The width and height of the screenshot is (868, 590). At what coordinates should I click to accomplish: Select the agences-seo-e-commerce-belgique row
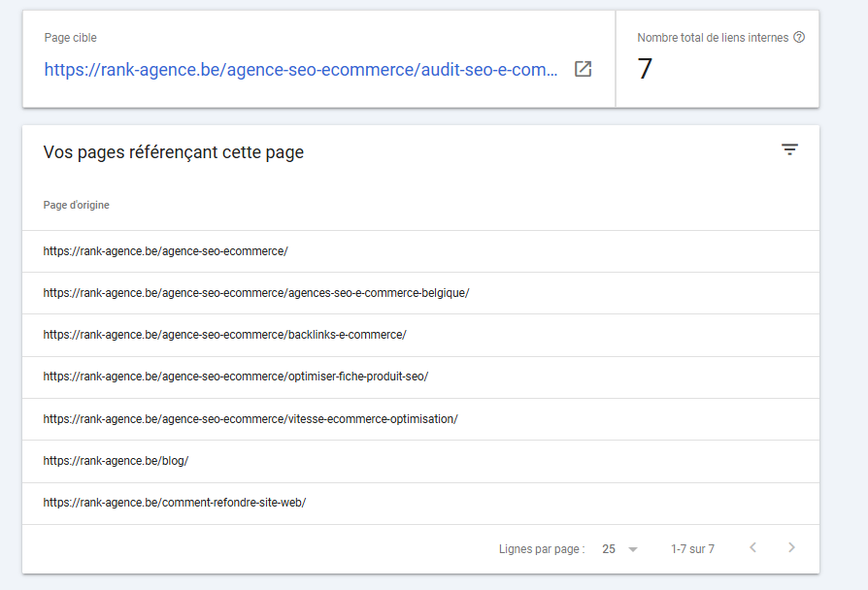(256, 293)
